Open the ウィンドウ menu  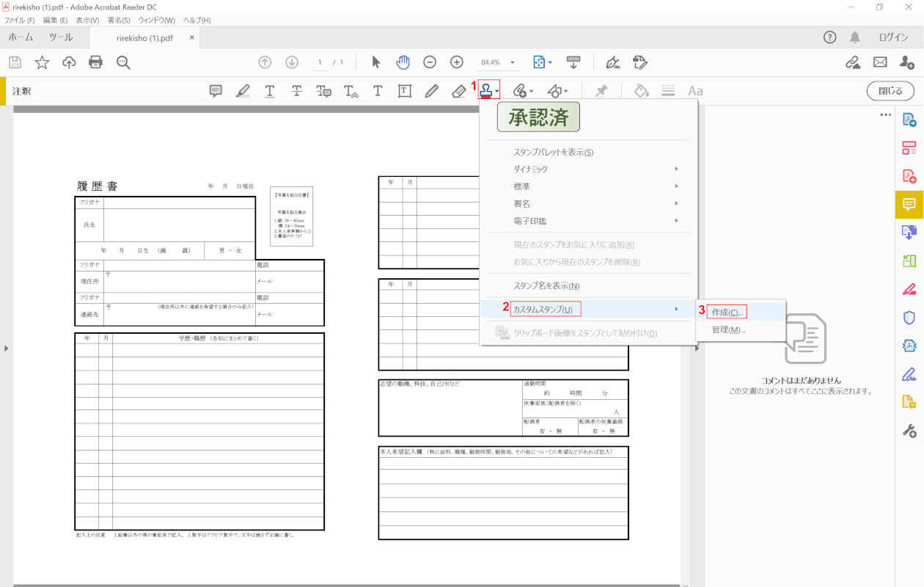(x=157, y=20)
